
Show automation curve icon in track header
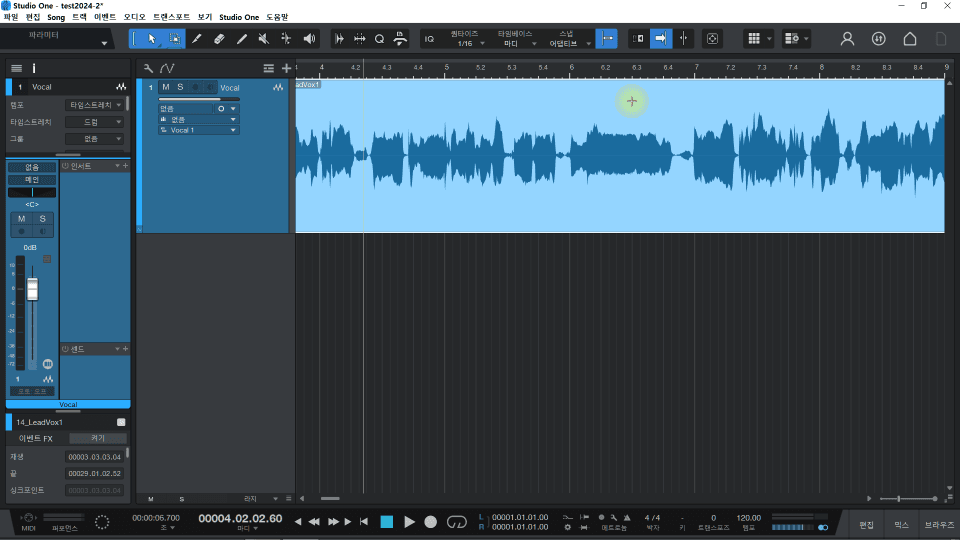click(167, 68)
